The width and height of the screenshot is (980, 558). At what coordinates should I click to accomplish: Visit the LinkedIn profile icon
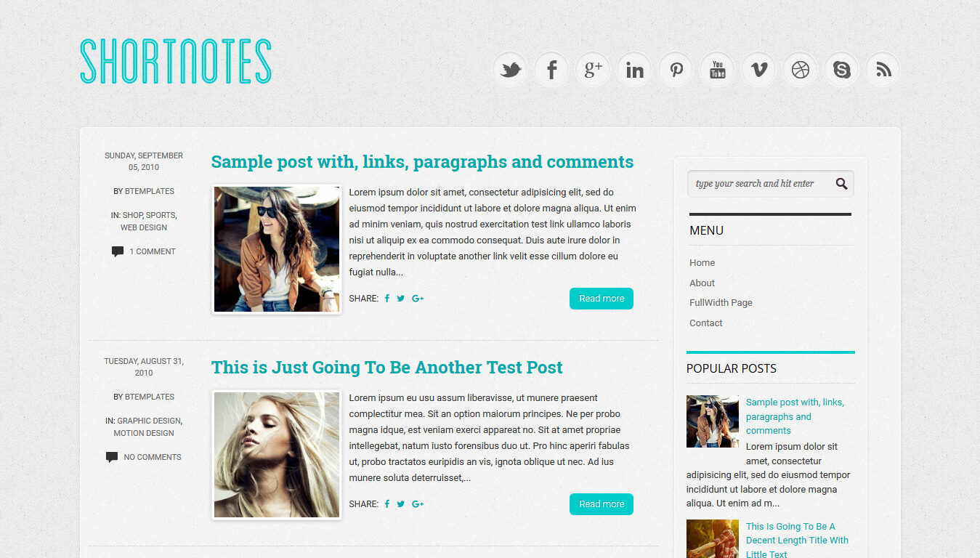click(635, 70)
